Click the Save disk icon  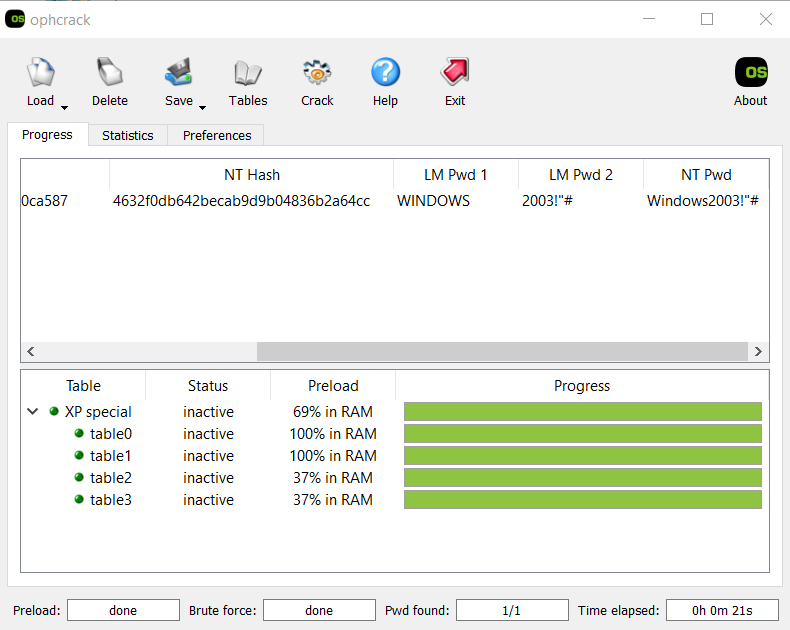click(x=179, y=72)
